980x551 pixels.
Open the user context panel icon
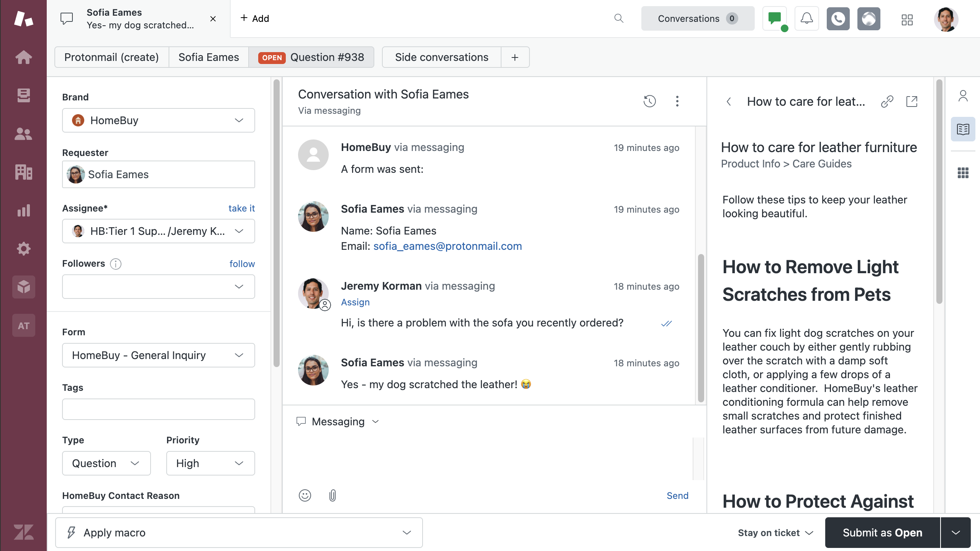[963, 96]
